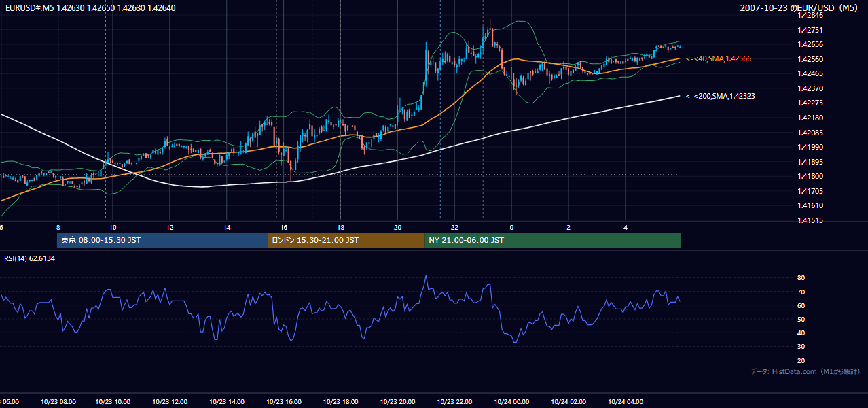
Task: Click the 40 SMA label reading 1.42566
Action: coord(719,59)
